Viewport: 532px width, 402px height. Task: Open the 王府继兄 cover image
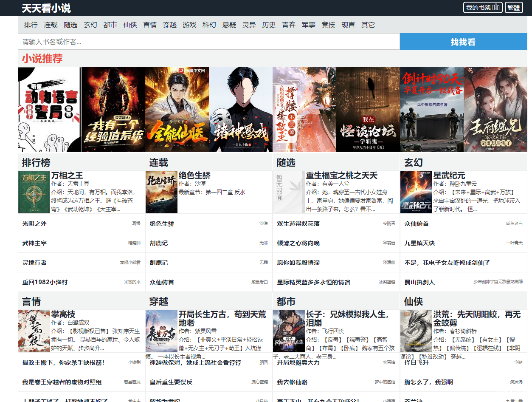[x=495, y=109]
